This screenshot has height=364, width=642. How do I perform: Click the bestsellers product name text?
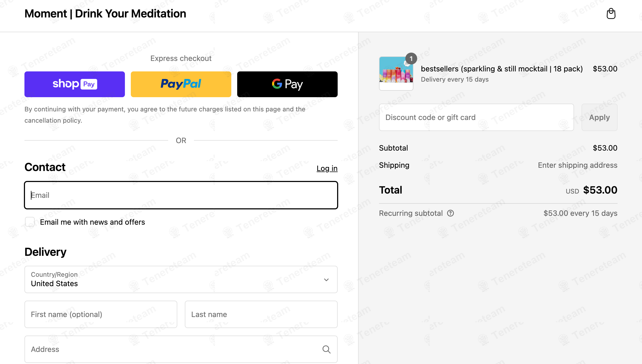[x=502, y=69]
